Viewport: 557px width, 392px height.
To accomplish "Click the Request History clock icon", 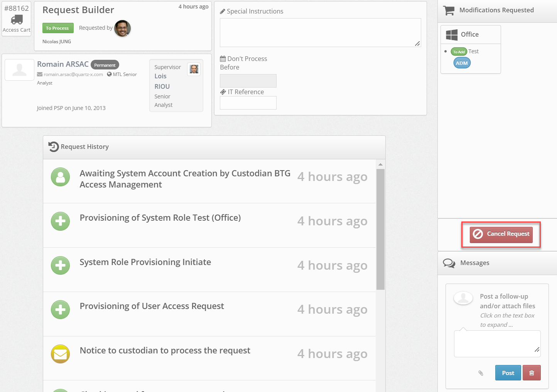I will 54,147.
